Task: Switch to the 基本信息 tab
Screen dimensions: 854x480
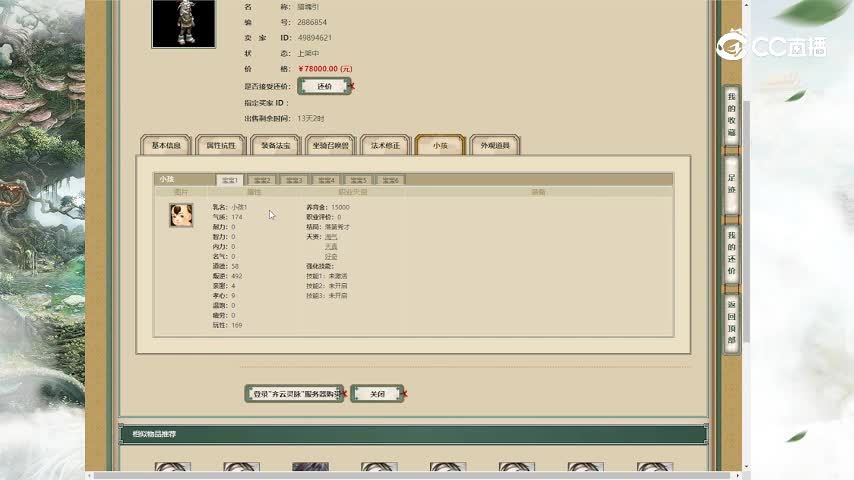Action: [166, 146]
